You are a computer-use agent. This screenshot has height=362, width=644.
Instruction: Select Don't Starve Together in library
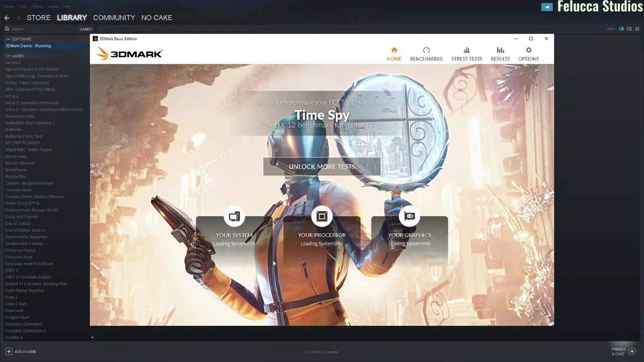point(25,291)
